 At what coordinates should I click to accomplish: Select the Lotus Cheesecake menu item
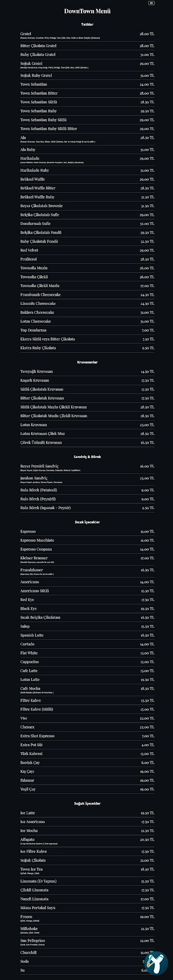coord(87,321)
